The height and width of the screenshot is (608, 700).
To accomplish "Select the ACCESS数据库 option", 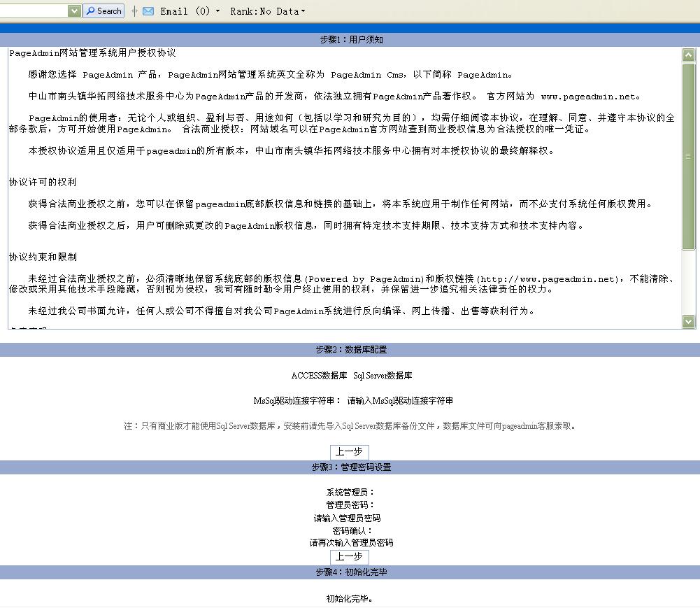I will pos(319,376).
